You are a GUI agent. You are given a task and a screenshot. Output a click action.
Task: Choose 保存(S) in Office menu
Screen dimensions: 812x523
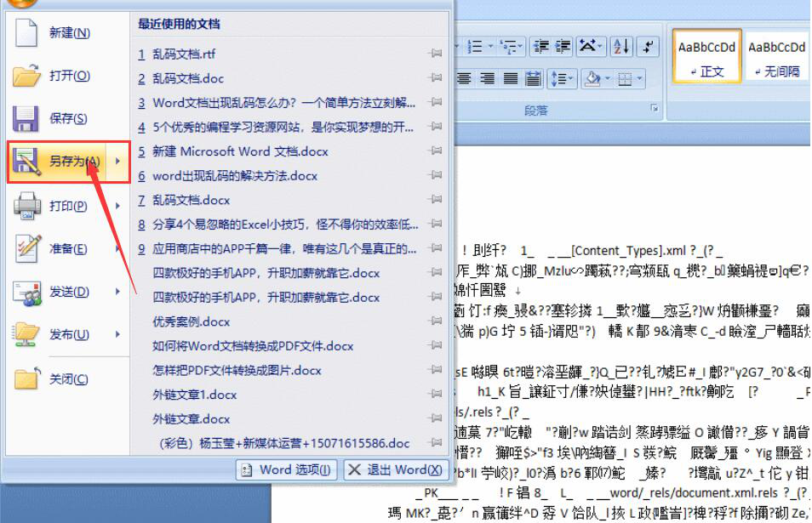coord(68,118)
